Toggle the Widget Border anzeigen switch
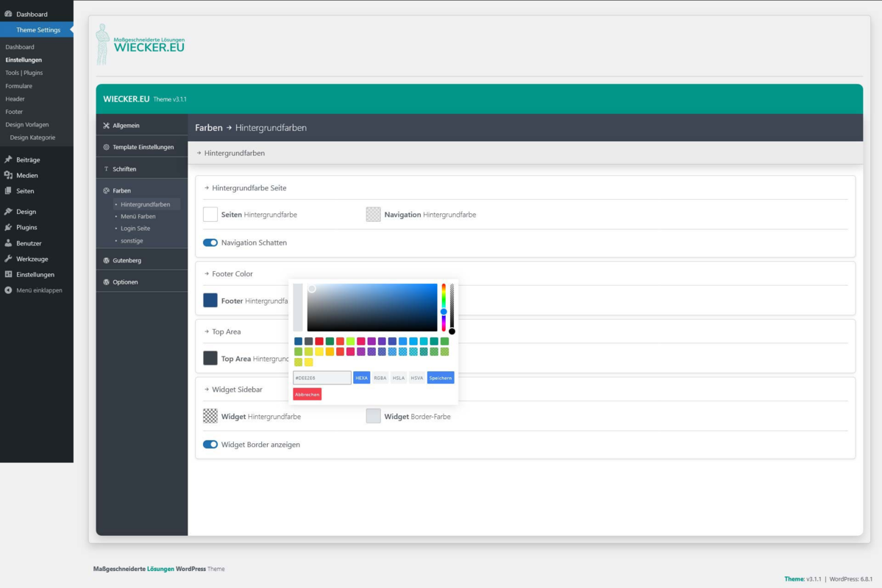The height and width of the screenshot is (588, 882). point(210,444)
